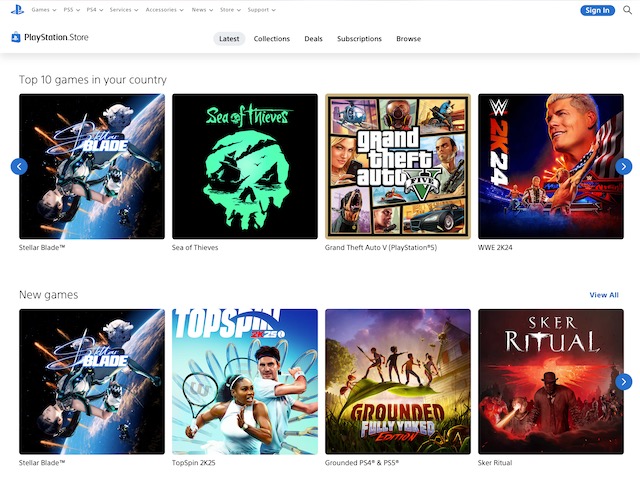This screenshot has width=640, height=480.
Task: Open Sea of Thieves game cover
Action: pos(245,166)
